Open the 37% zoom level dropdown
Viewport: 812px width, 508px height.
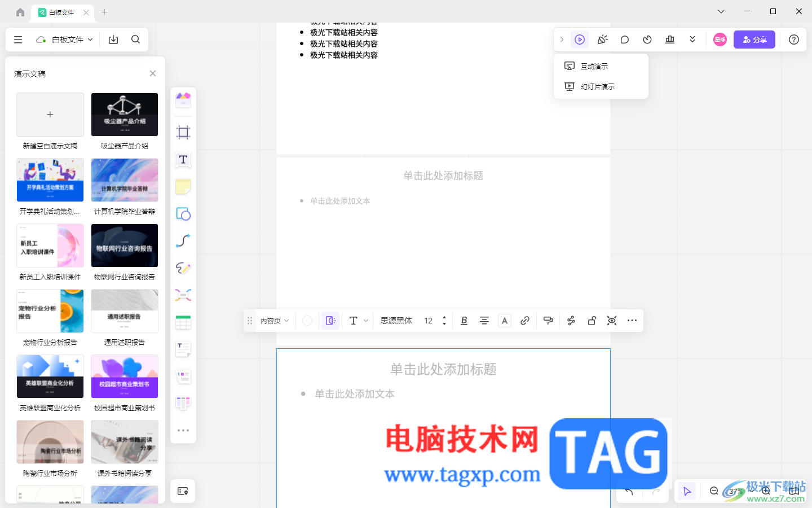pos(740,491)
